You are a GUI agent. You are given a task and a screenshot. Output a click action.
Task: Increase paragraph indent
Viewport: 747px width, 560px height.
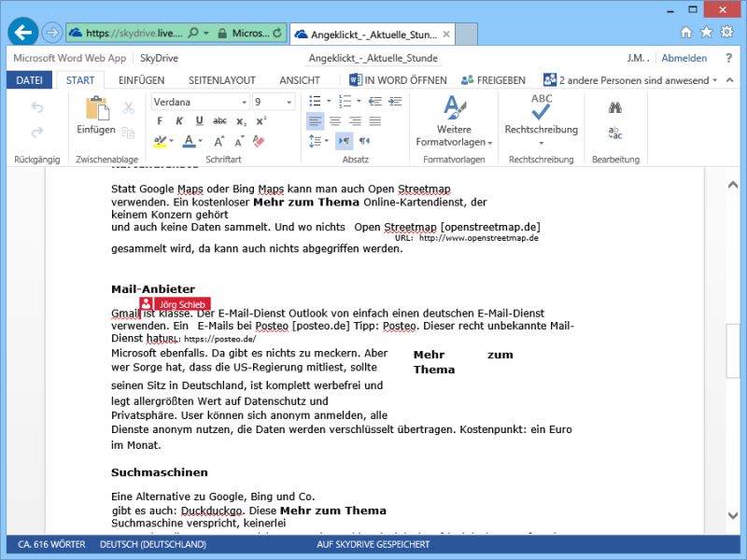pos(395,101)
